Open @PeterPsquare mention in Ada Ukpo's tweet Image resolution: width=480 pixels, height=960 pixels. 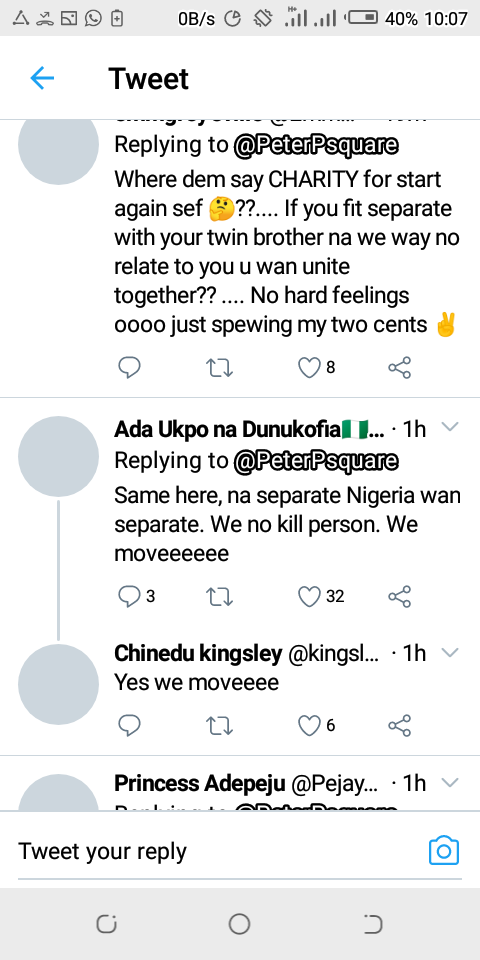tap(316, 461)
